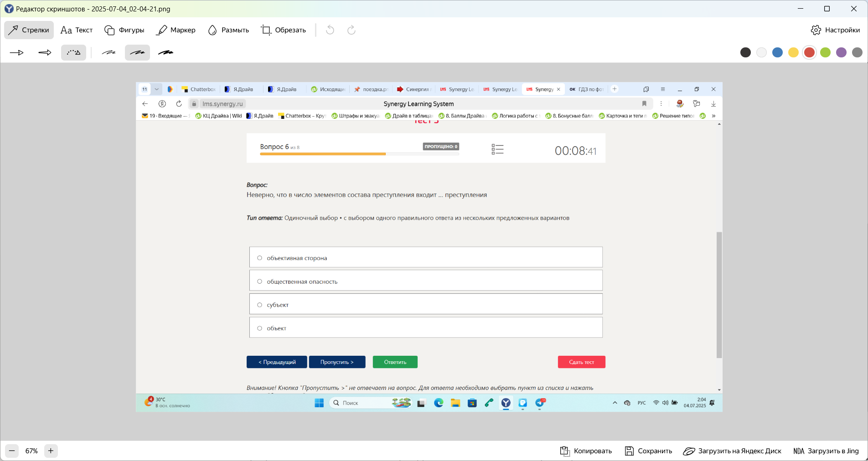Select the Стрелки arrow tool
This screenshot has height=461, width=868.
click(x=29, y=30)
